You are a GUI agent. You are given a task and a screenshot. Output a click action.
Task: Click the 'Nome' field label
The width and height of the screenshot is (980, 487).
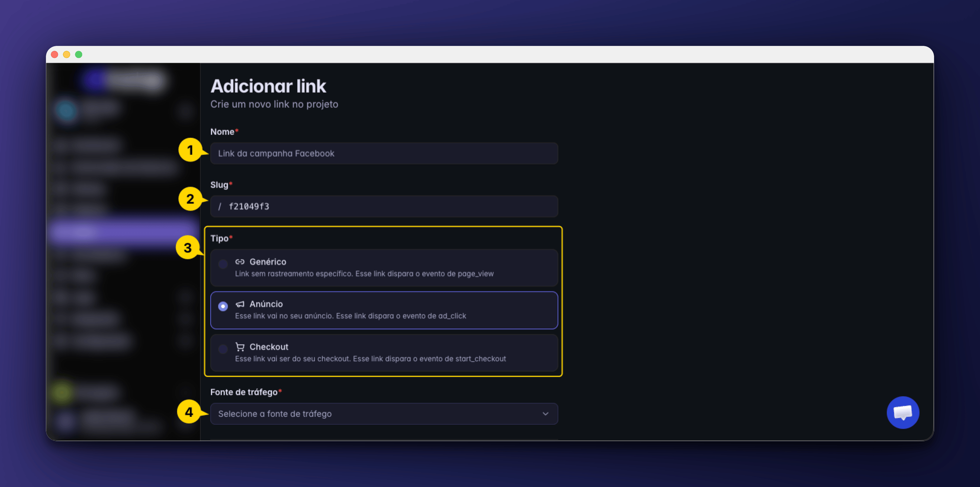(222, 132)
